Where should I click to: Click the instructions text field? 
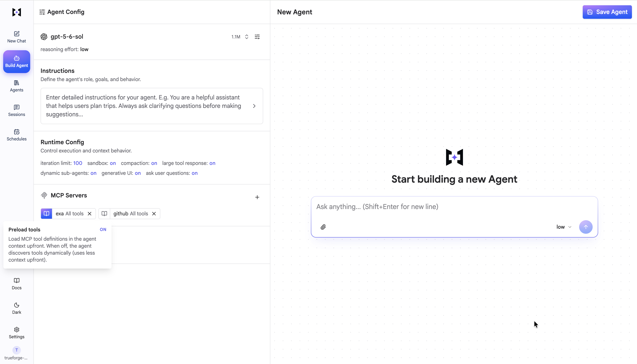coord(152,106)
